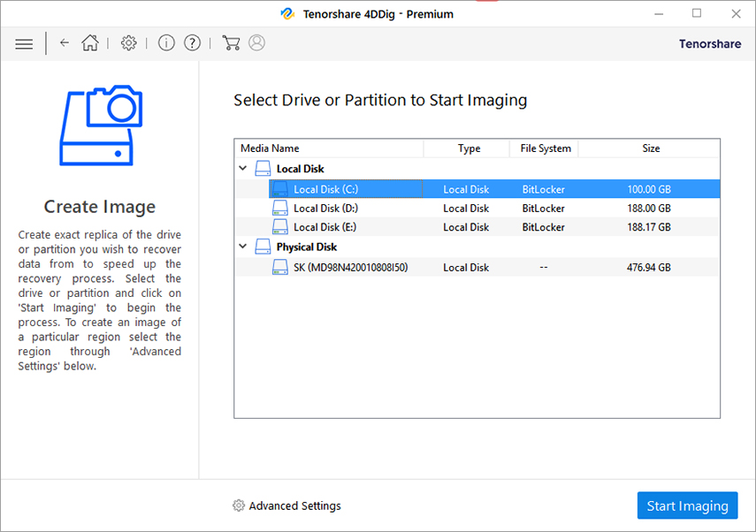This screenshot has width=756, height=532.
Task: Minimize the 4DDig window
Action: [659, 14]
